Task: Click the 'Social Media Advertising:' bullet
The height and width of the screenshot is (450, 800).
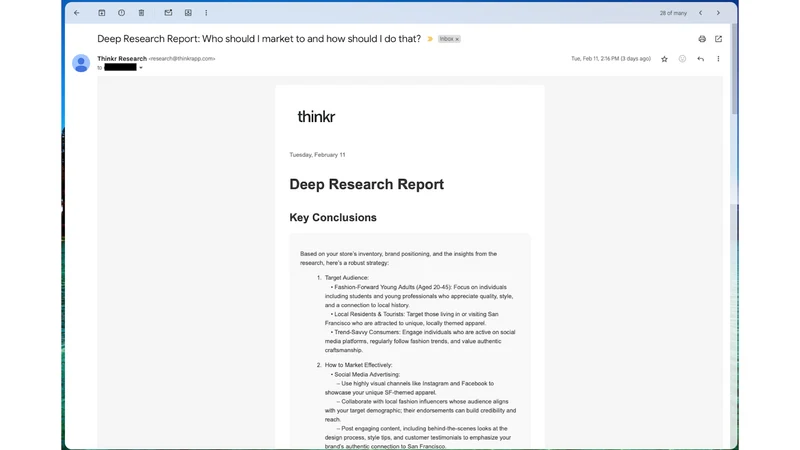Action: pyautogui.click(x=367, y=374)
